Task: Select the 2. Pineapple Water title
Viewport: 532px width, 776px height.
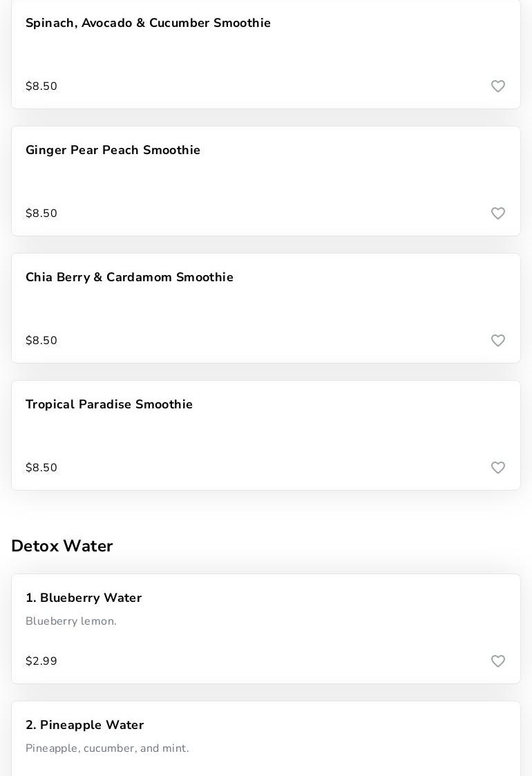Action: click(x=84, y=726)
